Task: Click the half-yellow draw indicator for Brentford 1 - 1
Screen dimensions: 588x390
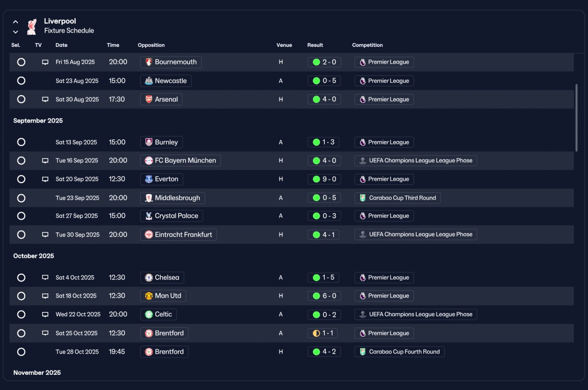Action: (316, 333)
